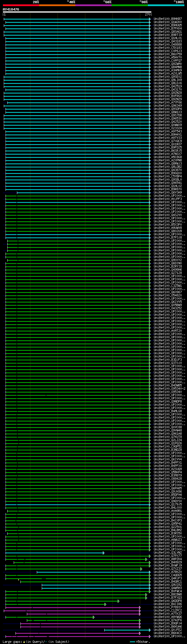This screenshot has height=644, width=187.
Task: Click the cyan alignment bar for Q3LVN2
Action: point(55,553)
